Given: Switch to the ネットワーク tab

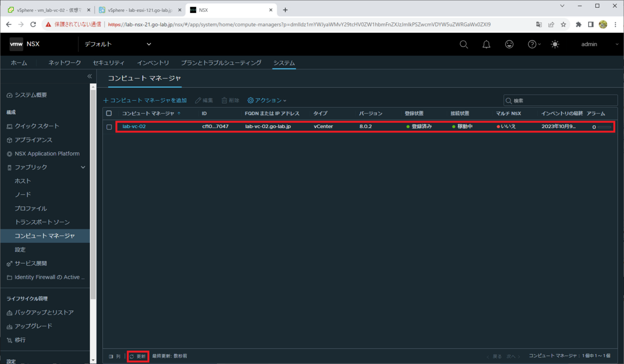Looking at the screenshot, I should (x=64, y=63).
